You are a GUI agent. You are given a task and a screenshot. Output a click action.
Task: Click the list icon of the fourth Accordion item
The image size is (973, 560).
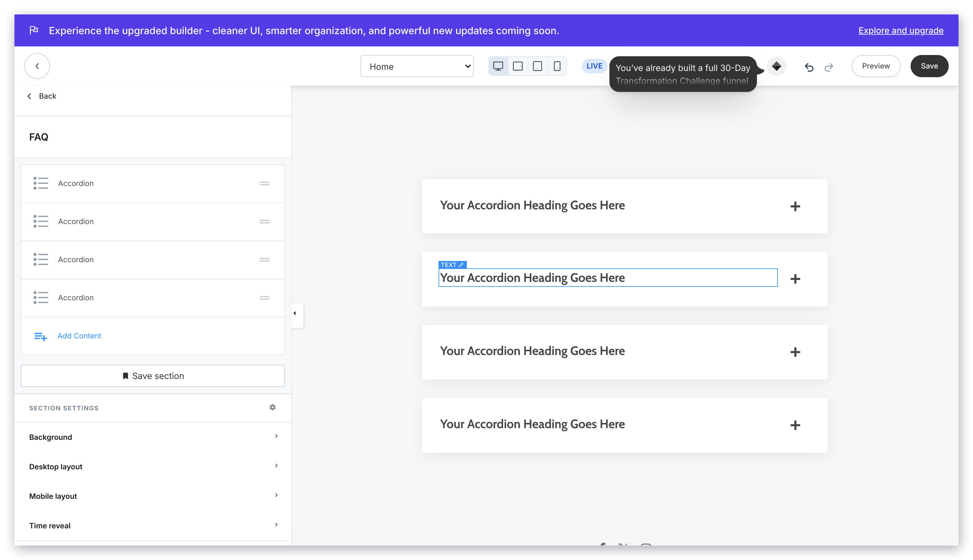click(x=40, y=298)
